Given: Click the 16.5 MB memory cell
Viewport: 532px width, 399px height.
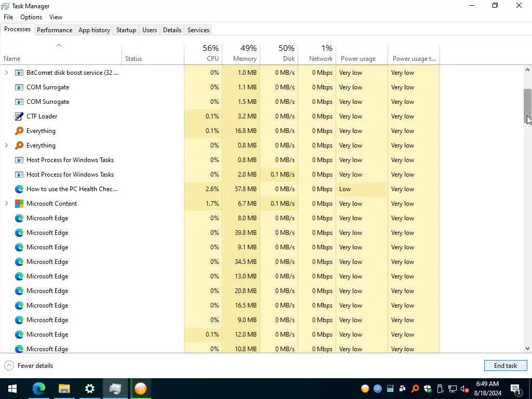Looking at the screenshot, I should [x=241, y=305].
